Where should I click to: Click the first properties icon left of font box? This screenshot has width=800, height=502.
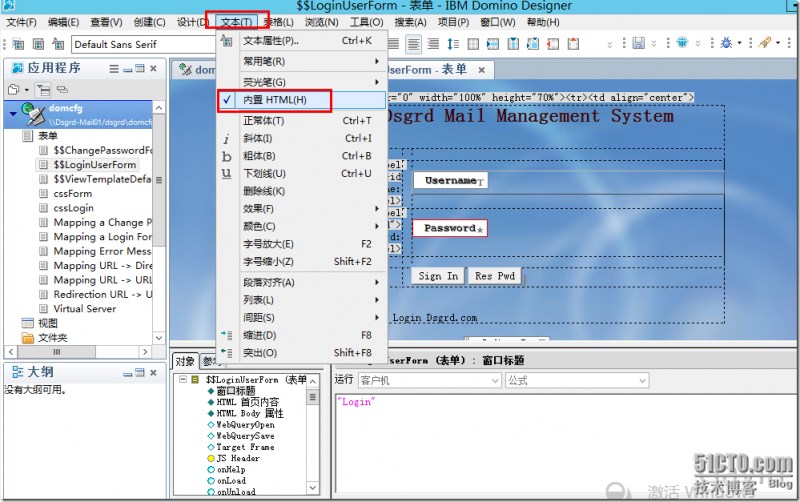point(18,44)
